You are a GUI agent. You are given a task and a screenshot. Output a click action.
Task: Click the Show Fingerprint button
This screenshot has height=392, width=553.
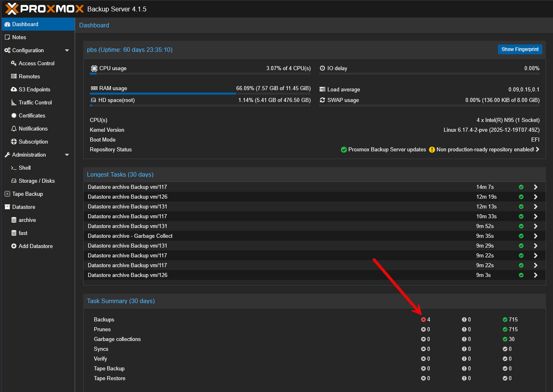[x=520, y=49]
